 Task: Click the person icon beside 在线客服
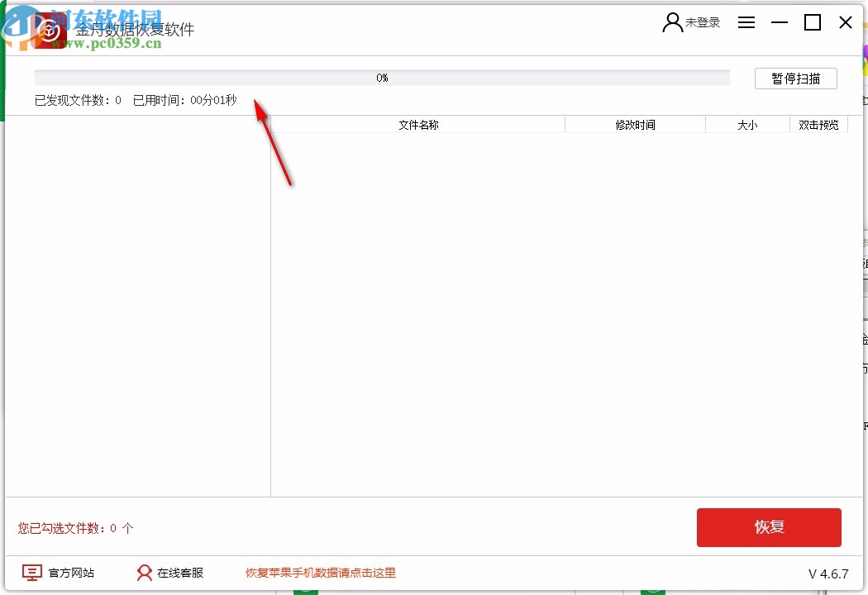click(145, 572)
